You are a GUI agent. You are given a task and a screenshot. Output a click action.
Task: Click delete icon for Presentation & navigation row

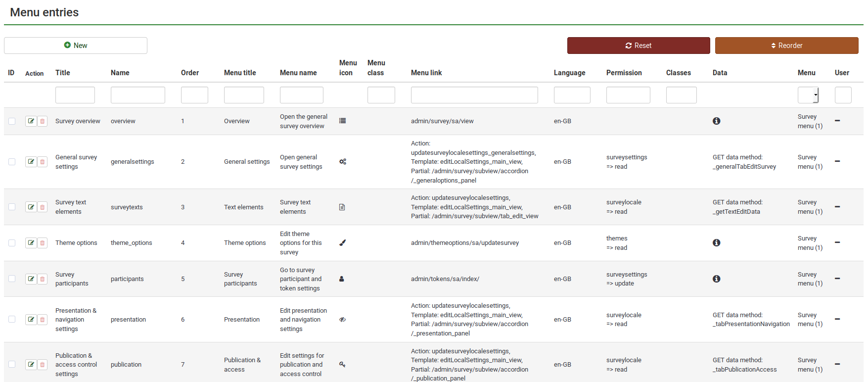point(43,320)
